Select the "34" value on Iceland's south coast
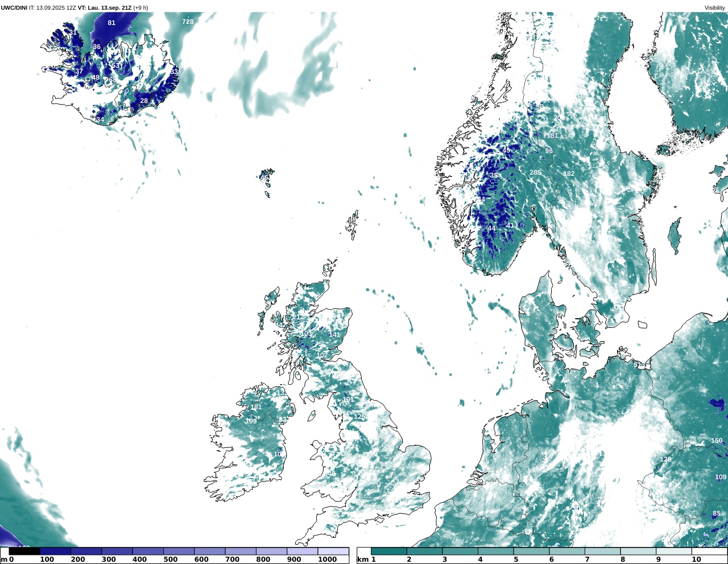This screenshot has width=728, height=564. pos(100,120)
